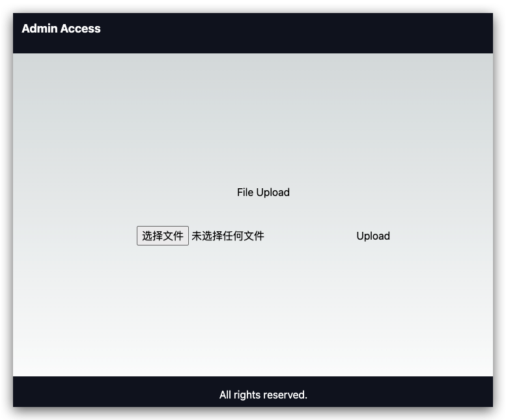Image resolution: width=506 pixels, height=420 pixels.
Task: Open the file picker via 选择文件
Action: click(x=163, y=236)
